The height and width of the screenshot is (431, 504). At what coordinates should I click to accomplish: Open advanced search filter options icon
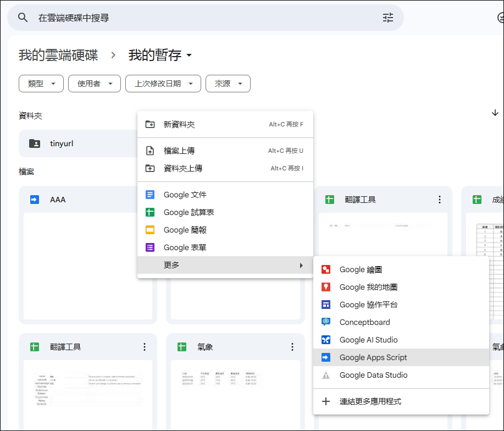pos(388,18)
